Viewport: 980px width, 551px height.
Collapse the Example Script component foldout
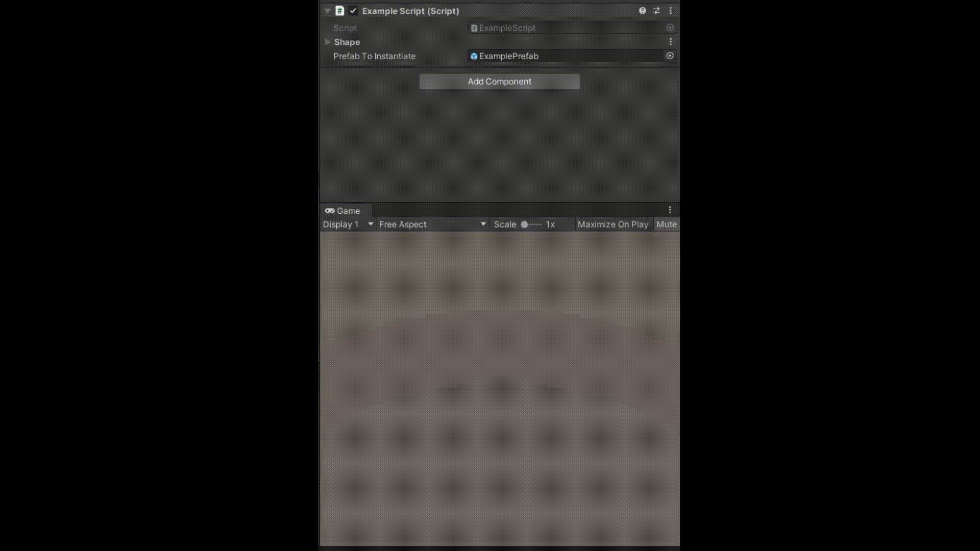point(328,11)
